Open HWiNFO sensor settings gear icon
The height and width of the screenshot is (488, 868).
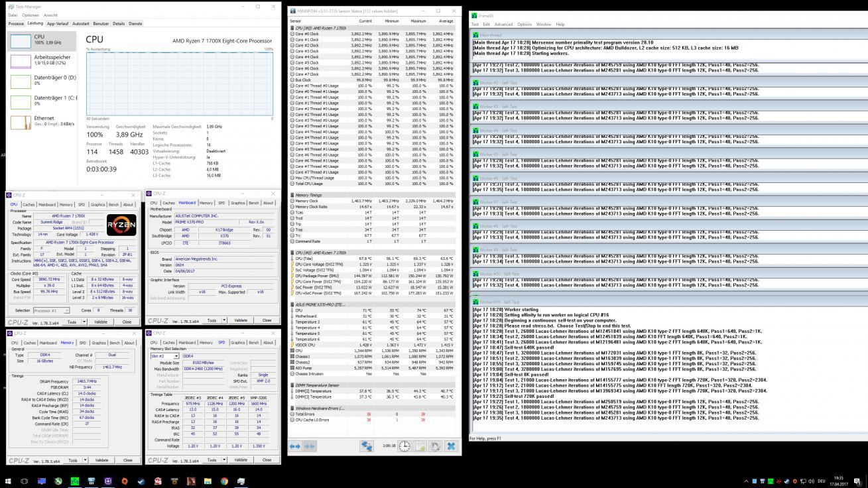pyautogui.click(x=436, y=447)
